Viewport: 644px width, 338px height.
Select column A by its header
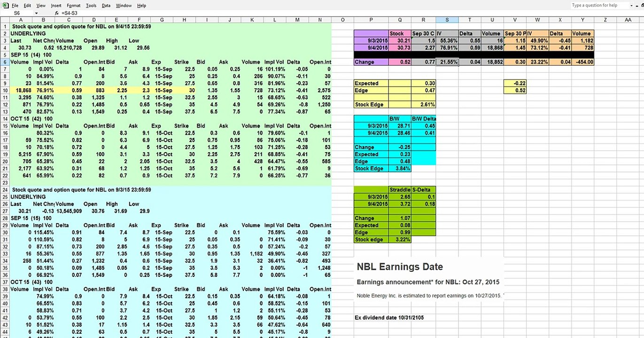(21, 20)
